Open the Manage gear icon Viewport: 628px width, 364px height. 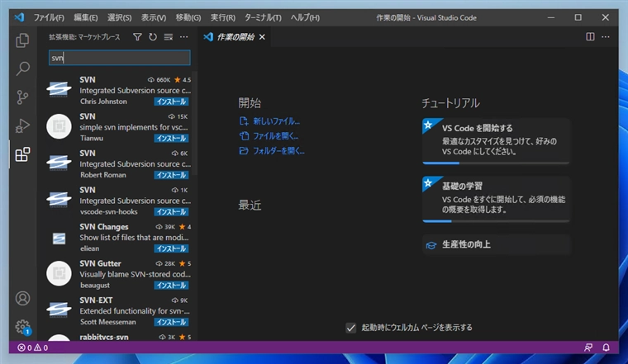coord(22,327)
